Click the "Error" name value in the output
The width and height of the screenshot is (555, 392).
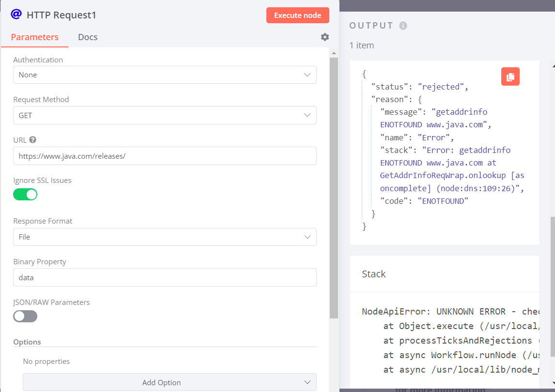click(433, 137)
